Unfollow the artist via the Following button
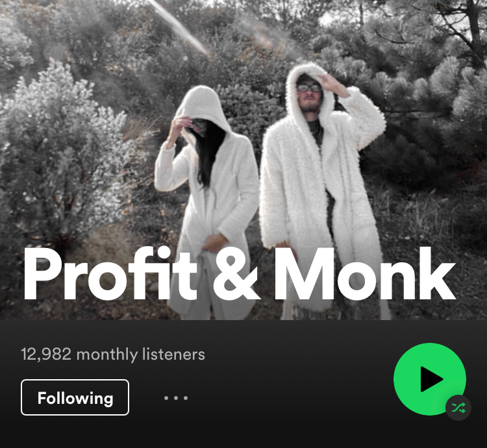 pos(75,397)
